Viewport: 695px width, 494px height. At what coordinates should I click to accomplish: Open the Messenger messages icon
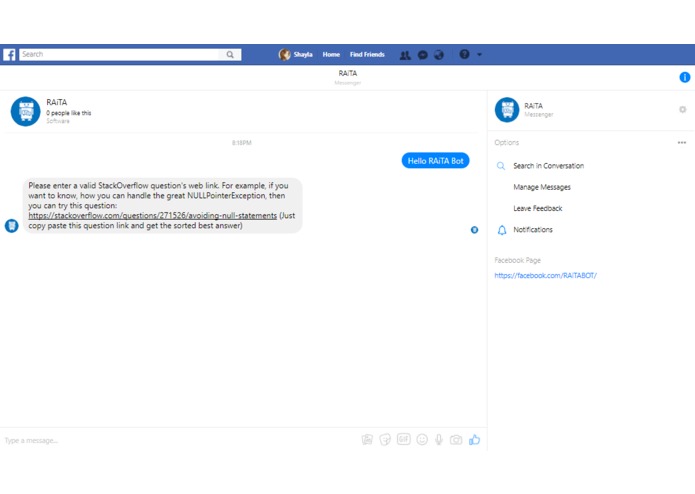(x=422, y=55)
